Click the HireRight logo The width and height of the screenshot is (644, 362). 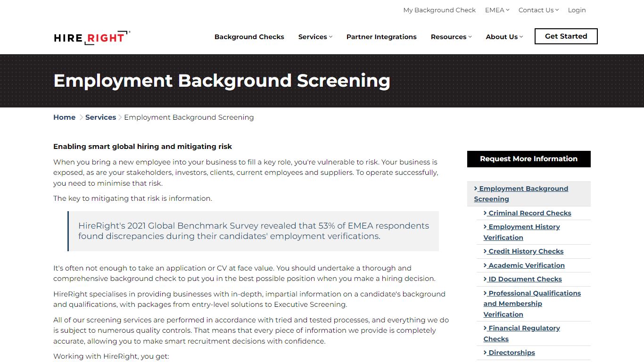coord(92,38)
